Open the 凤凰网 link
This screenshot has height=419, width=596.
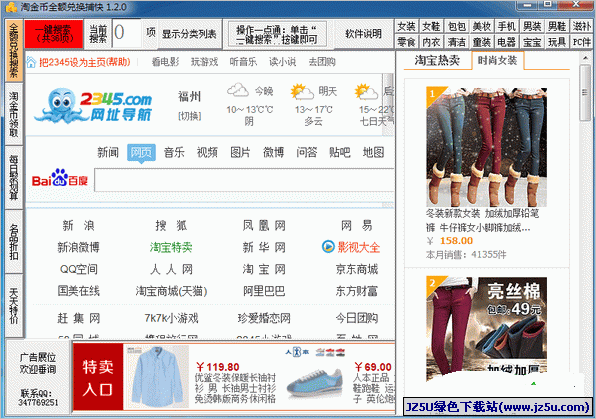click(264, 226)
